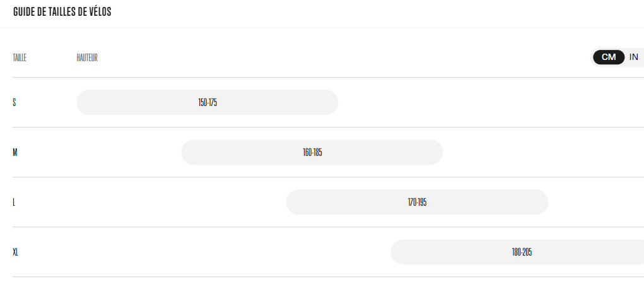
Task: Select the 170-195 height range bar
Action: pyautogui.click(x=418, y=202)
